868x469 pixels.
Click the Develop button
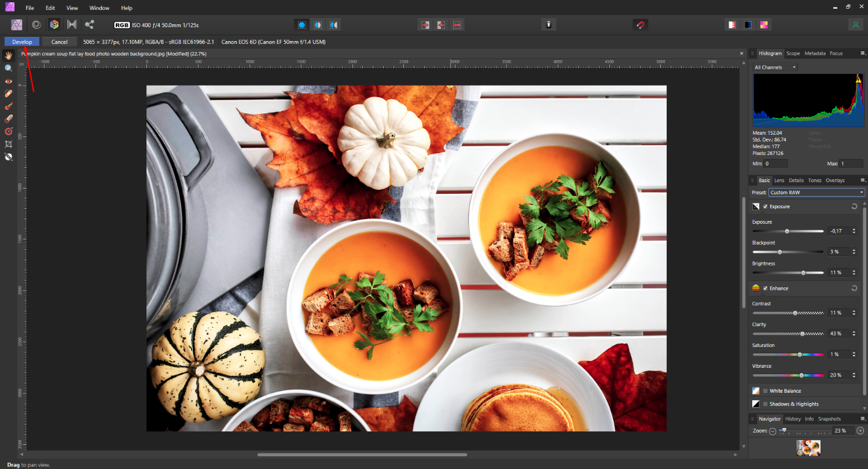[22, 42]
